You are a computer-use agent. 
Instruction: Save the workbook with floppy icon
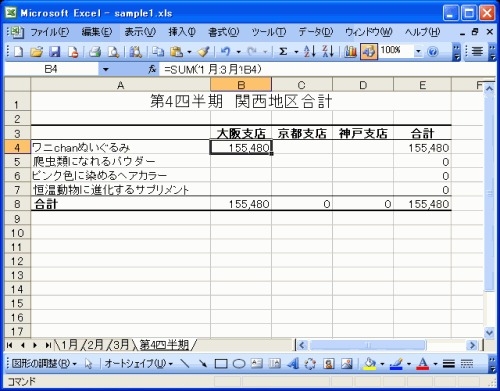pyautogui.click(x=54, y=52)
